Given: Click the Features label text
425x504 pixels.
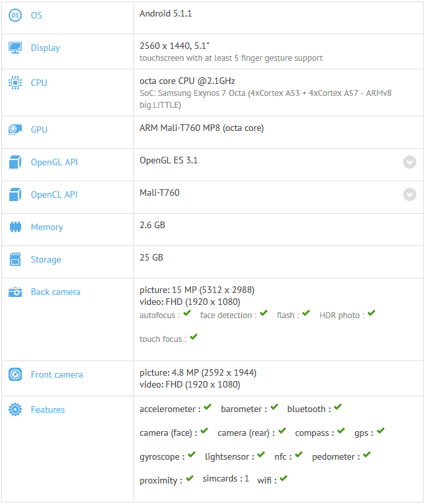Looking at the screenshot, I should click(48, 409).
